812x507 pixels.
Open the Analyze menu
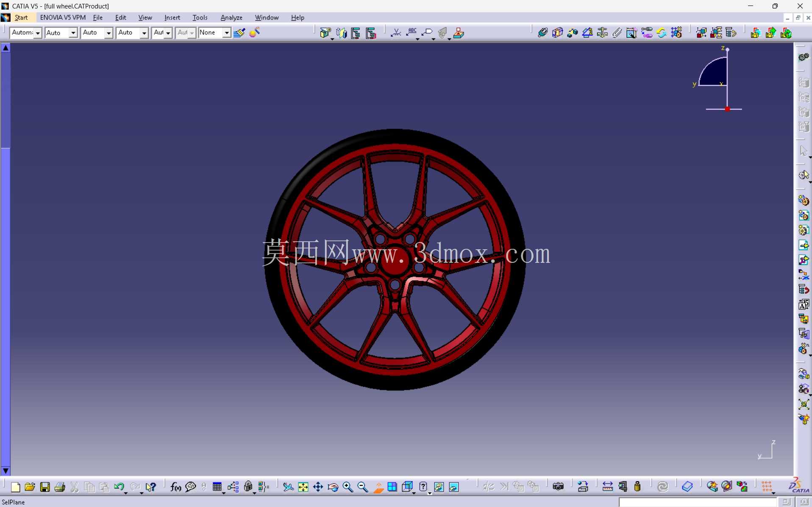[231, 17]
